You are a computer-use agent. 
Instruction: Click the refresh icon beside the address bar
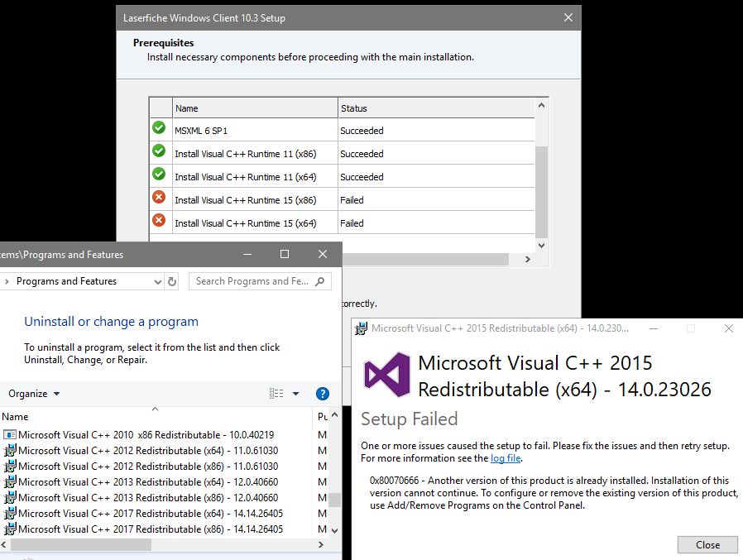172,281
